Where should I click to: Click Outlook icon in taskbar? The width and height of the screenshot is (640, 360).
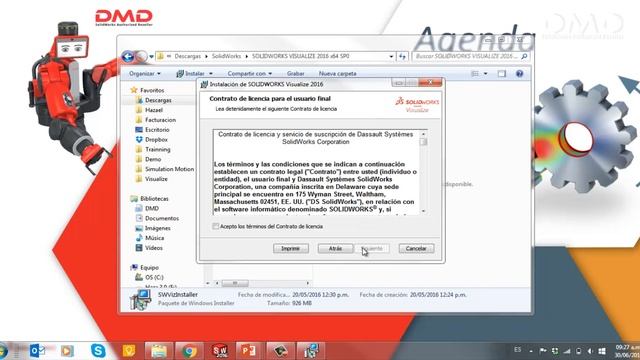(38, 350)
